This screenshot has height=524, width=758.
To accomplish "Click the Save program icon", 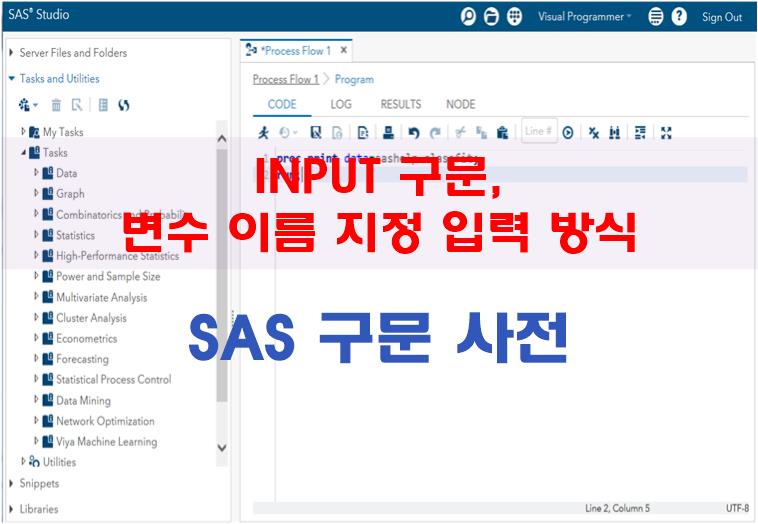I will 316,132.
